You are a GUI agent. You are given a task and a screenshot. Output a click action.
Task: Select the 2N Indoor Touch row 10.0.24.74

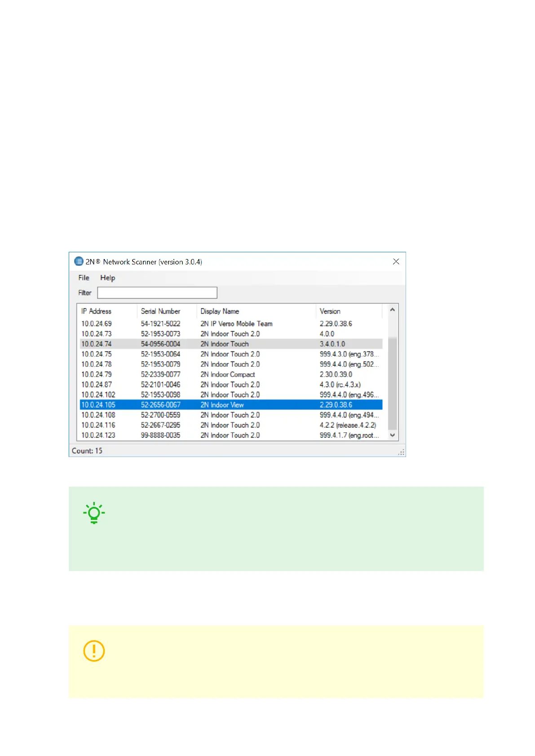pyautogui.click(x=225, y=344)
